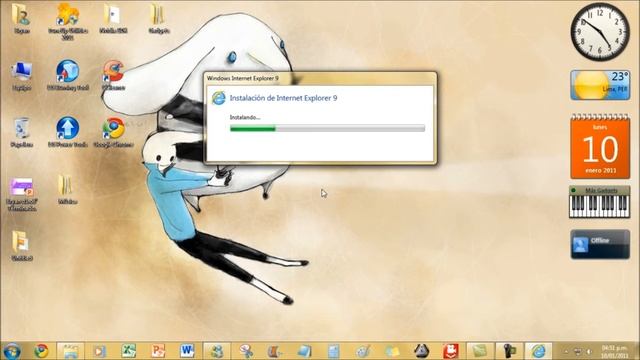640x360 pixels.
Task: Open the network tray icon
Action: coord(578,351)
